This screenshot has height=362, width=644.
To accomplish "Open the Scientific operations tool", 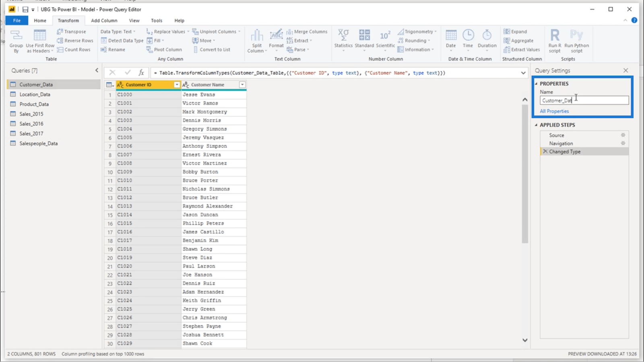I will 385,39.
